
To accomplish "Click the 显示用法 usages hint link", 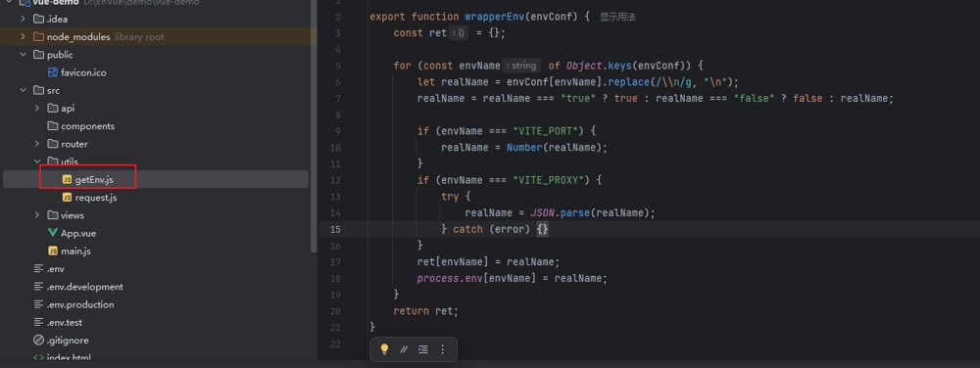I will (x=617, y=17).
